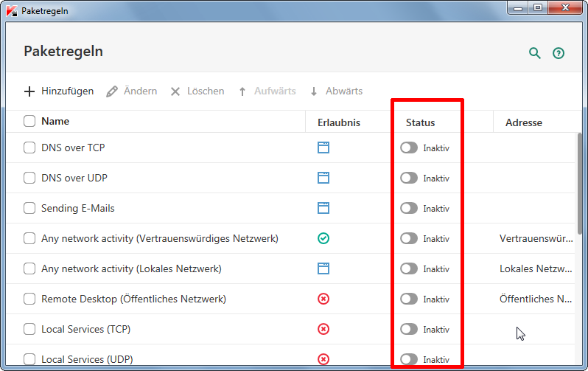This screenshot has height=371, width=588.
Task: Click the Ändern pencil icon
Action: point(112,91)
